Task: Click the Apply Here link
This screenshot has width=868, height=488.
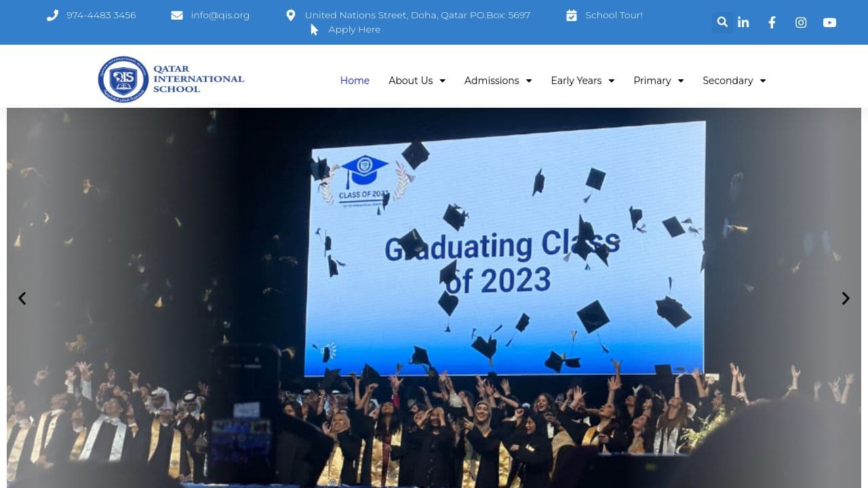Action: (354, 29)
